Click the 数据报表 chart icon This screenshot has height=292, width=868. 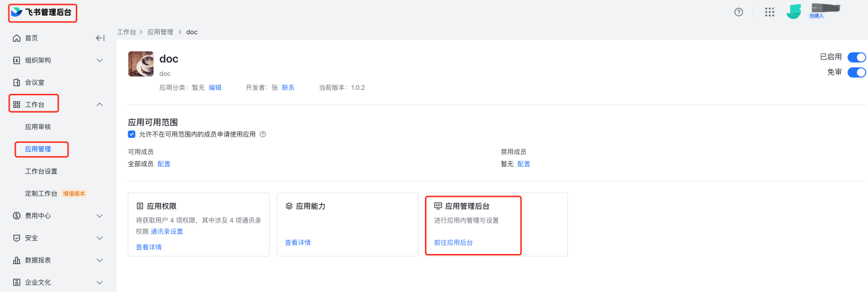[x=17, y=260]
